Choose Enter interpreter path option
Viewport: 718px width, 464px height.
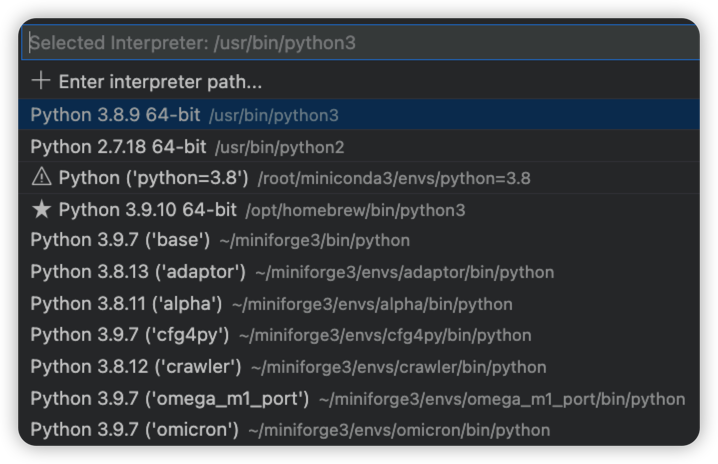160,82
